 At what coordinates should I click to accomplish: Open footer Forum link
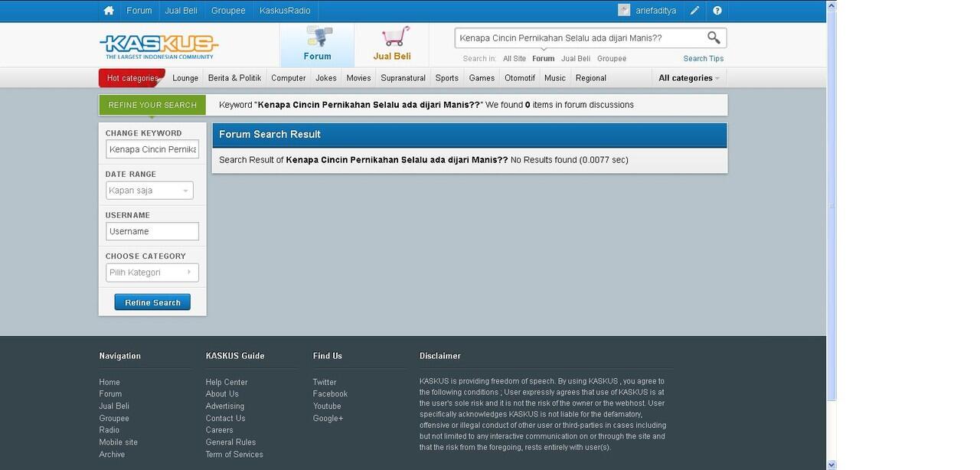(x=110, y=394)
